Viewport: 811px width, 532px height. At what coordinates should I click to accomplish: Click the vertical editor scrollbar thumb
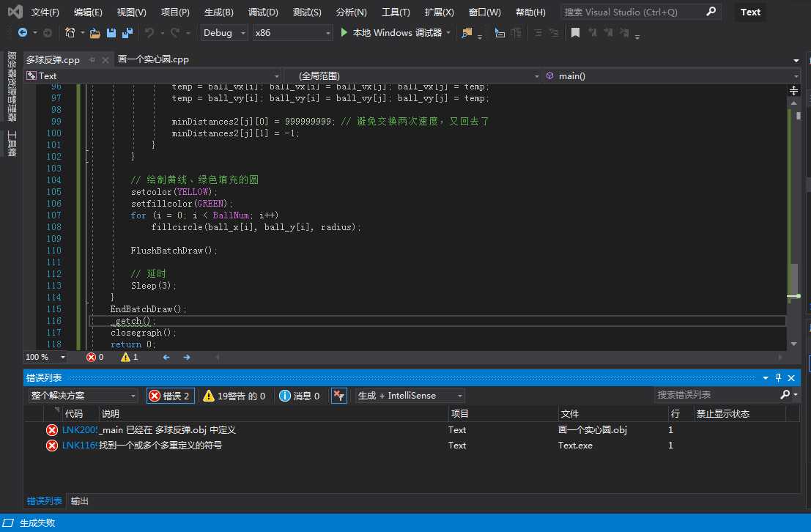(x=793, y=278)
